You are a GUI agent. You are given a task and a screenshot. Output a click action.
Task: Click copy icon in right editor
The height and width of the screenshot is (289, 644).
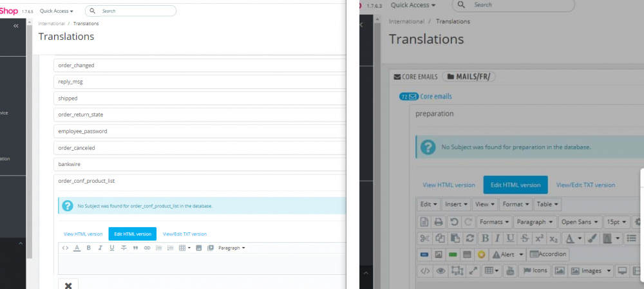coord(440,238)
